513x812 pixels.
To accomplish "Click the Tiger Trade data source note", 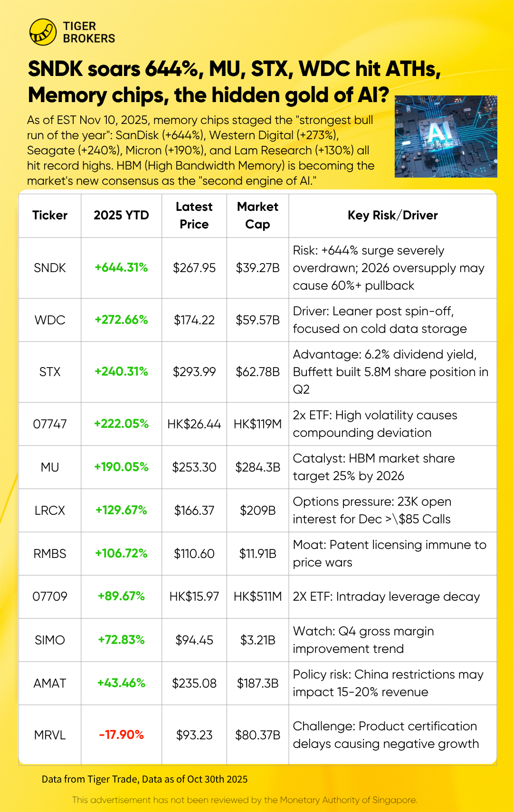I will click(x=144, y=779).
